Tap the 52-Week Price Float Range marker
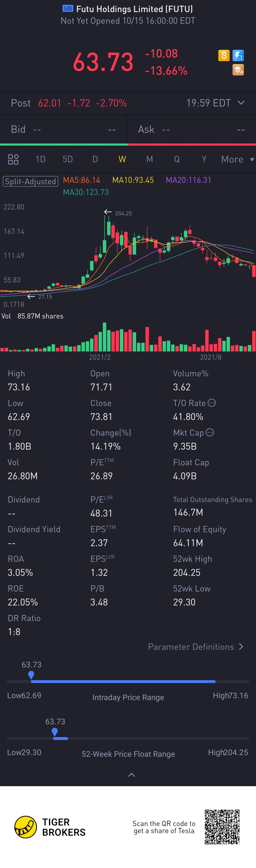 click(x=55, y=732)
